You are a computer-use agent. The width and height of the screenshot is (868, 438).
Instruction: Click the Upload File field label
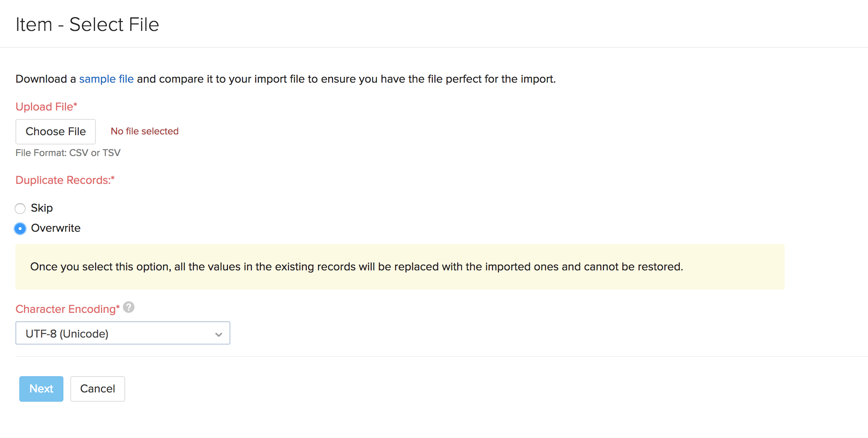point(46,107)
